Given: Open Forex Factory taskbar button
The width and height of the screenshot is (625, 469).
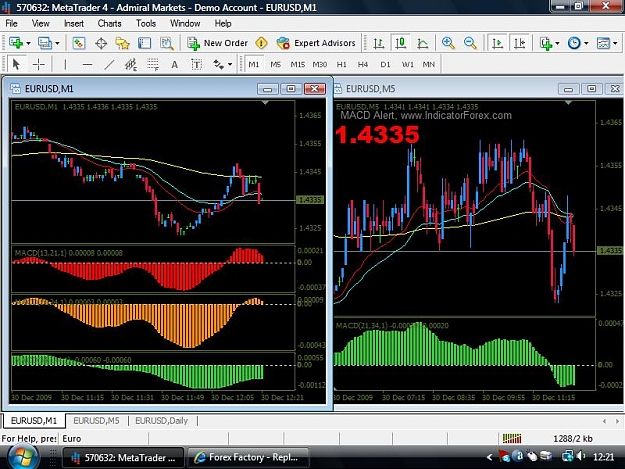Looking at the screenshot, I should click(248, 457).
